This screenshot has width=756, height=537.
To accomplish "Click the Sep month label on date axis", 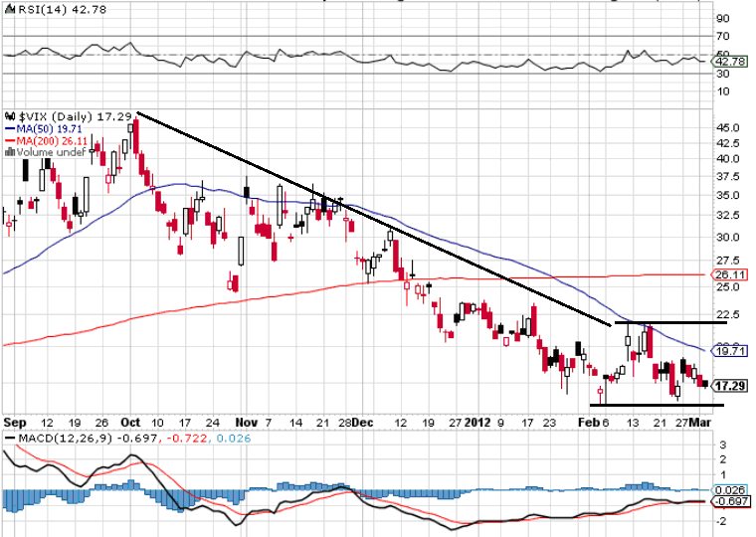I will pyautogui.click(x=15, y=423).
